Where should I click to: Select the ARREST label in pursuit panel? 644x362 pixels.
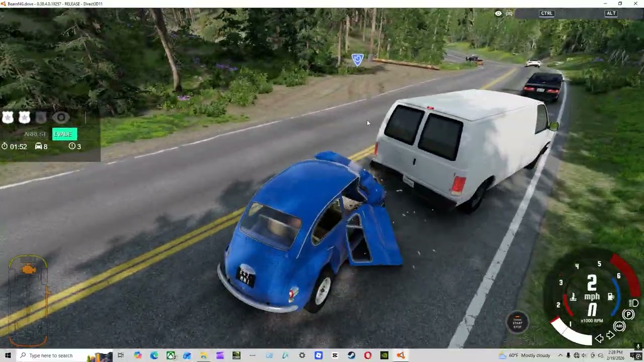pyautogui.click(x=35, y=134)
